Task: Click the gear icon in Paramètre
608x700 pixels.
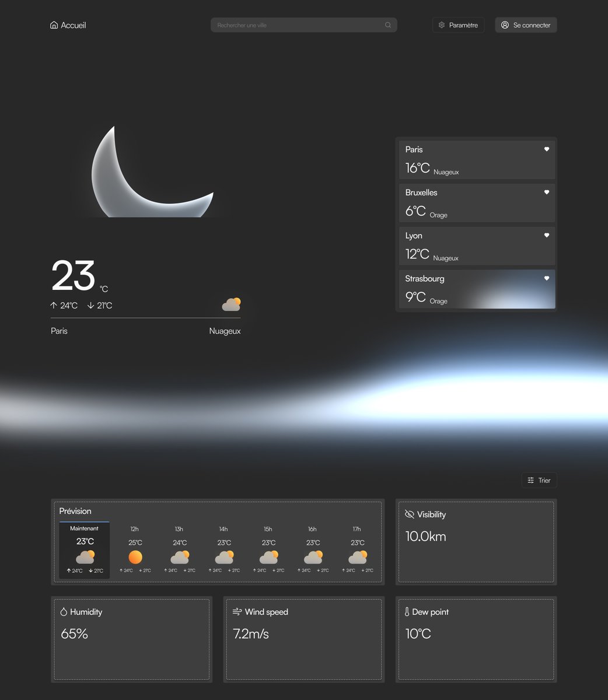Action: [x=442, y=25]
